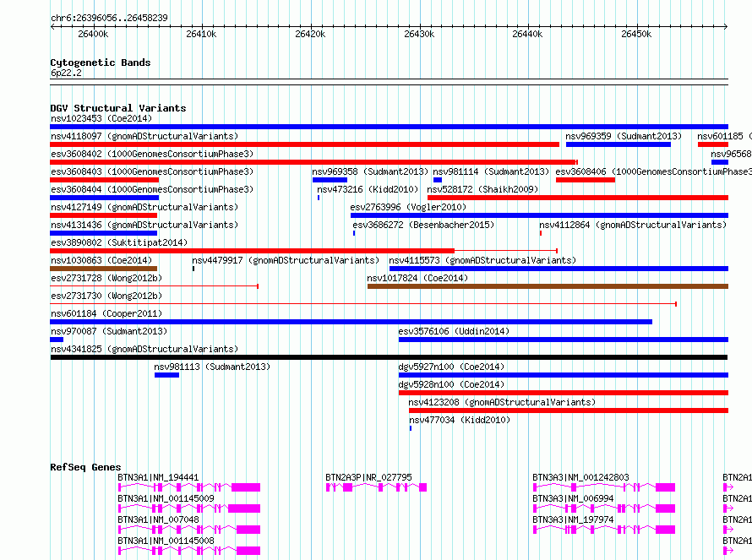This screenshot has width=752, height=560.
Task: Select the esv3890802 (Suktitipat2014) label
Action: [x=119, y=242]
